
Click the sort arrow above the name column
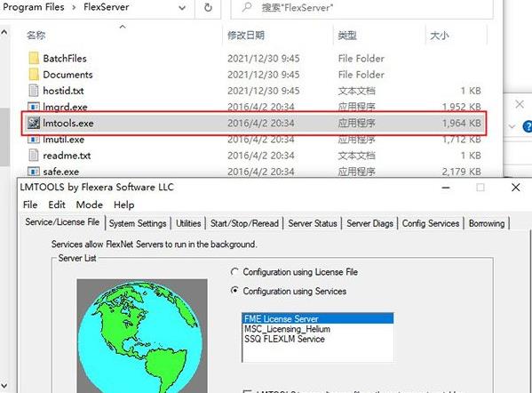point(123,27)
